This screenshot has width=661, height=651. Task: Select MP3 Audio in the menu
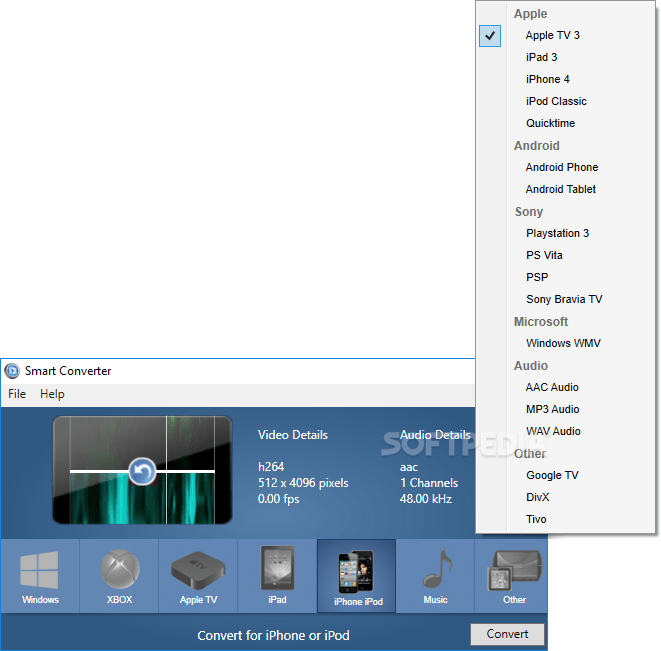565,409
